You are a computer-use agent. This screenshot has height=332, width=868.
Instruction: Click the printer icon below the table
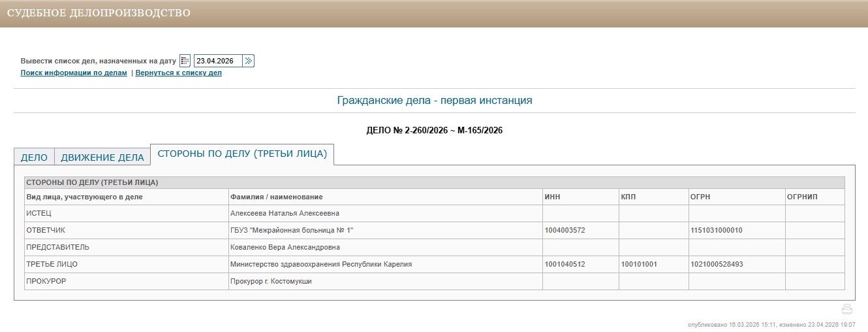pyautogui.click(x=847, y=309)
